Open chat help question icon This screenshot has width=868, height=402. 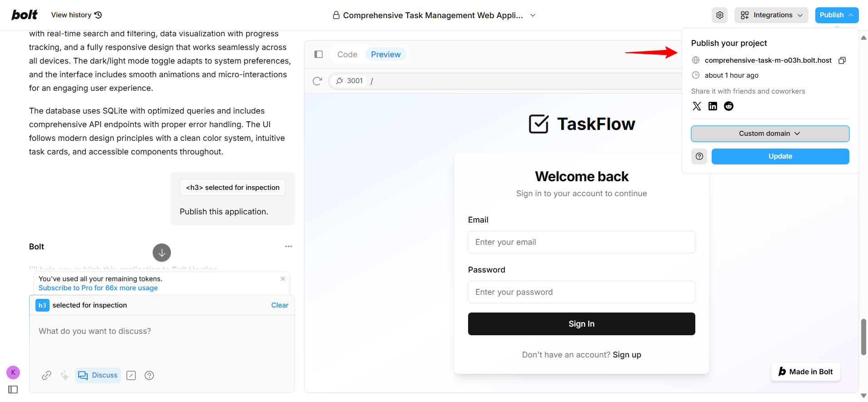pyautogui.click(x=149, y=375)
